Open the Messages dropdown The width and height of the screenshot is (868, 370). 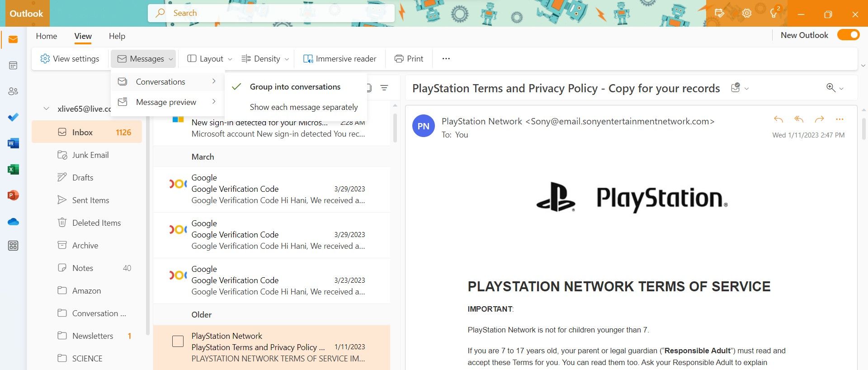[143, 59]
